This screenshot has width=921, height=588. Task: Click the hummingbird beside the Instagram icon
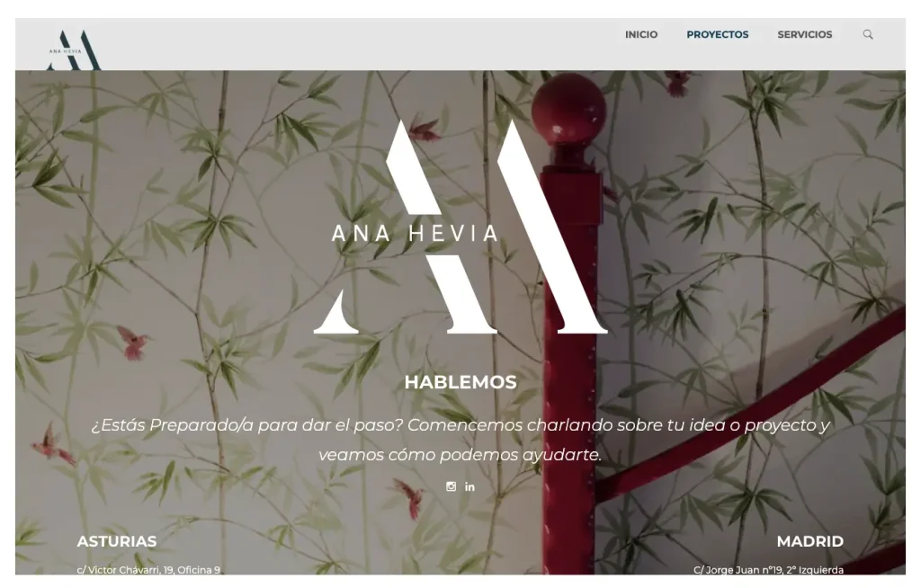(x=411, y=498)
